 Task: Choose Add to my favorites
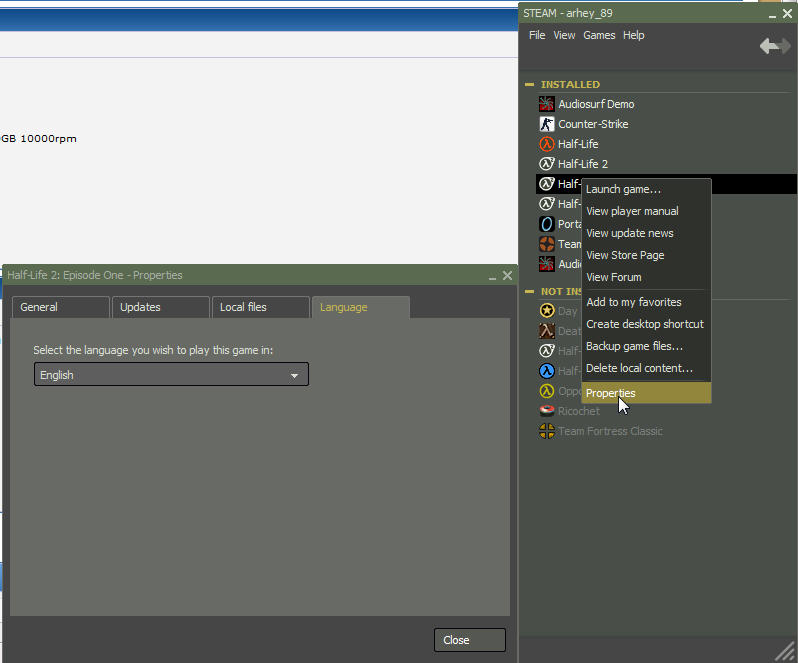point(646,302)
